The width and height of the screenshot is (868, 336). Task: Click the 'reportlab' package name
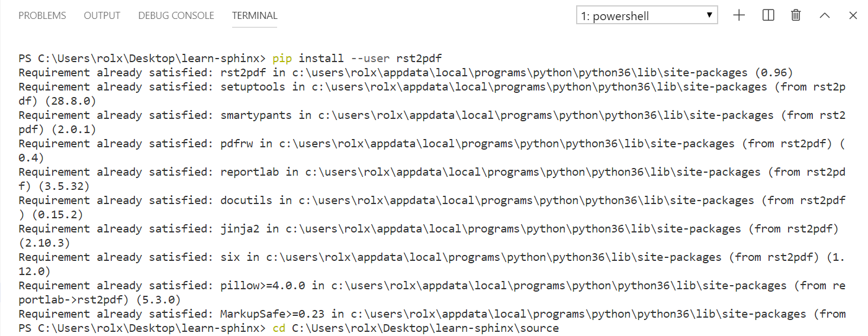point(249,172)
